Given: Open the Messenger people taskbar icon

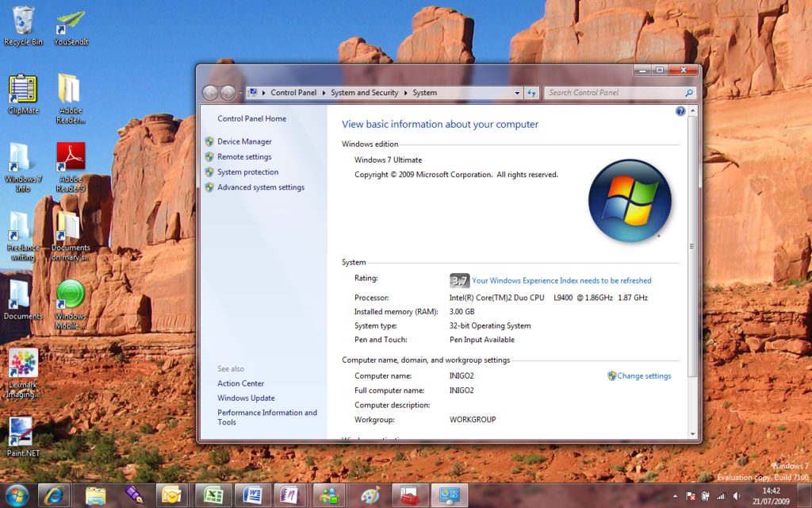Looking at the screenshot, I should tap(329, 495).
